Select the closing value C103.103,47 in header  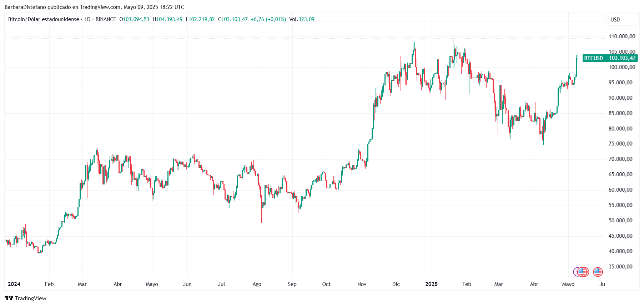pyautogui.click(x=233, y=19)
